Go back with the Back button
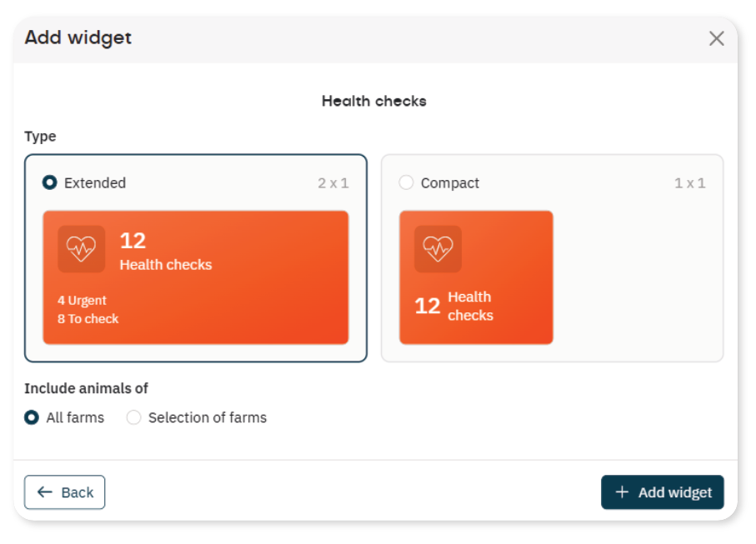The width and height of the screenshot is (756, 544). coord(65,492)
